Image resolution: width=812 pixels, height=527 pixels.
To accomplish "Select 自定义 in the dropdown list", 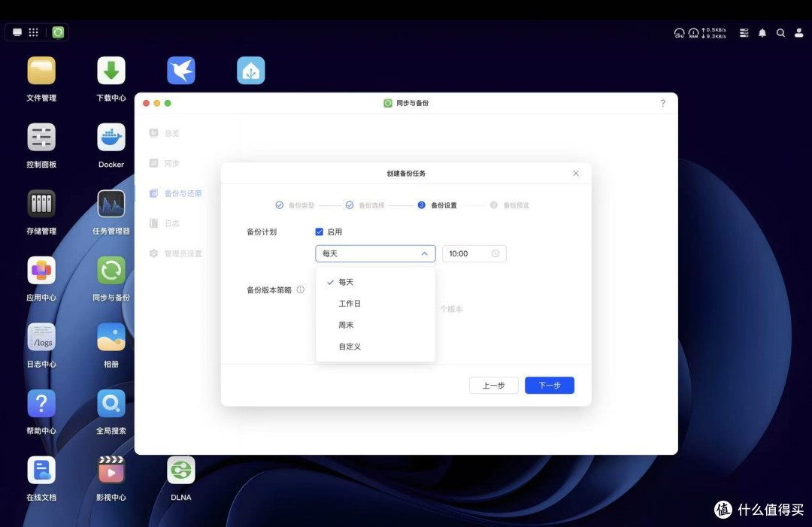I will click(375, 347).
